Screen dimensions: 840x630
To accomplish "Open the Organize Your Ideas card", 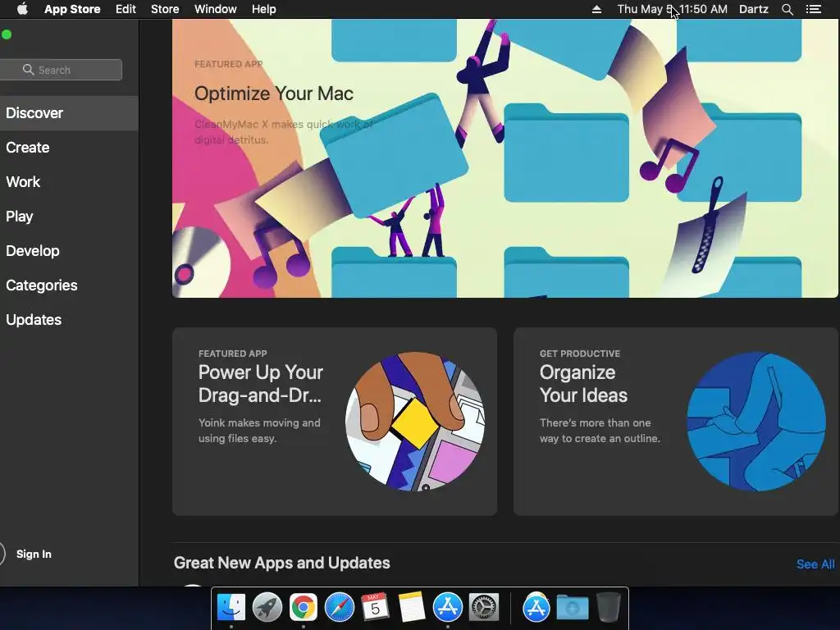I will point(676,422).
